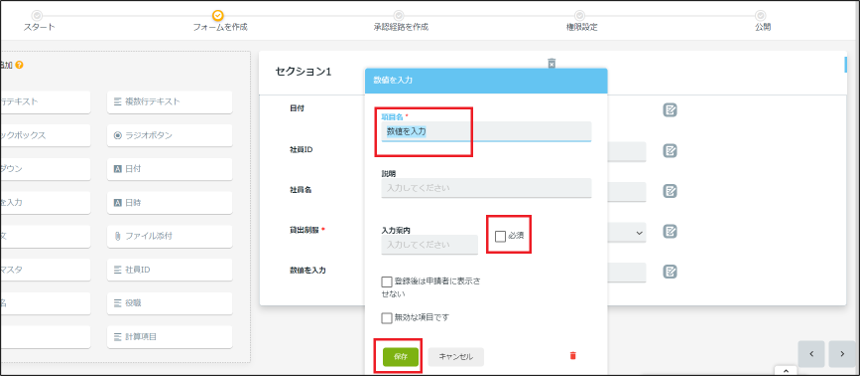The image size is (860, 376).
Task: Click the edit icon for the 日付 row
Action: tap(670, 110)
